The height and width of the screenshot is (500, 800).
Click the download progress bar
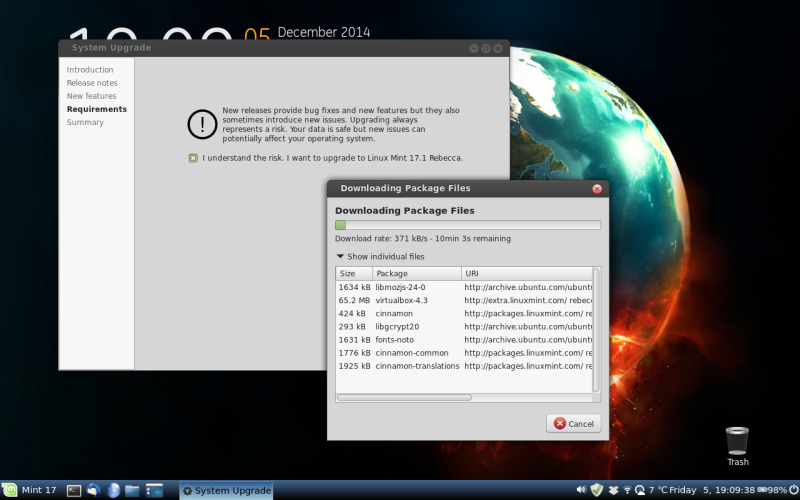point(467,225)
